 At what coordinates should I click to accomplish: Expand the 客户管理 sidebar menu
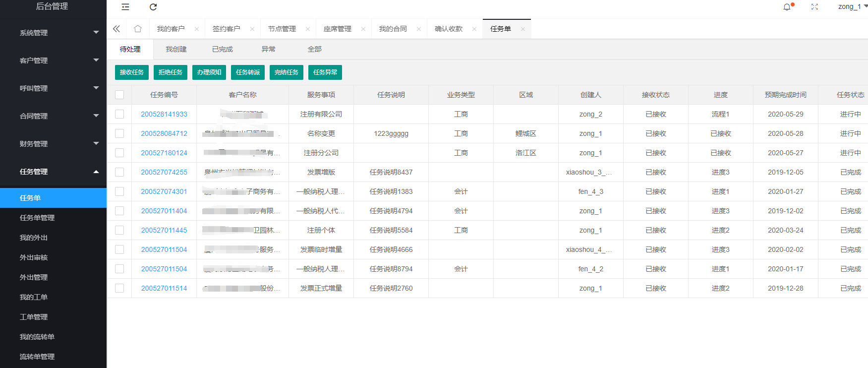coord(53,61)
